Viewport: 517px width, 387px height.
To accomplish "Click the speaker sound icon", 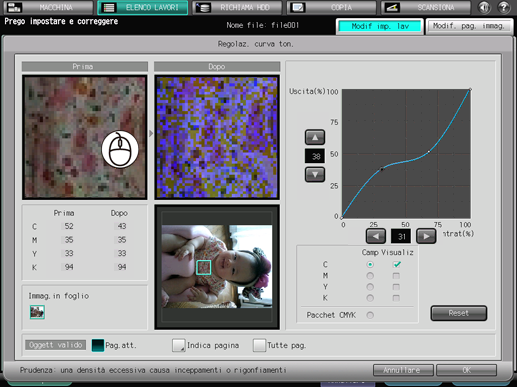I will click(x=484, y=8).
